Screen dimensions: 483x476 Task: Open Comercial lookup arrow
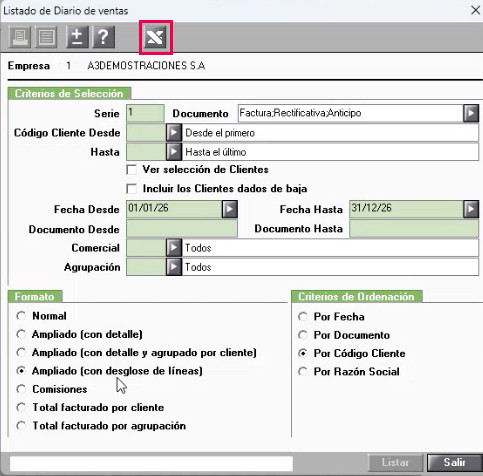(x=174, y=248)
